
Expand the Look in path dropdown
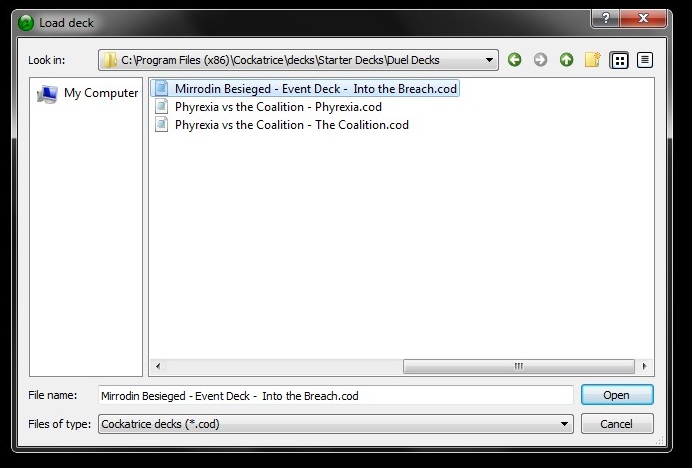coord(489,60)
